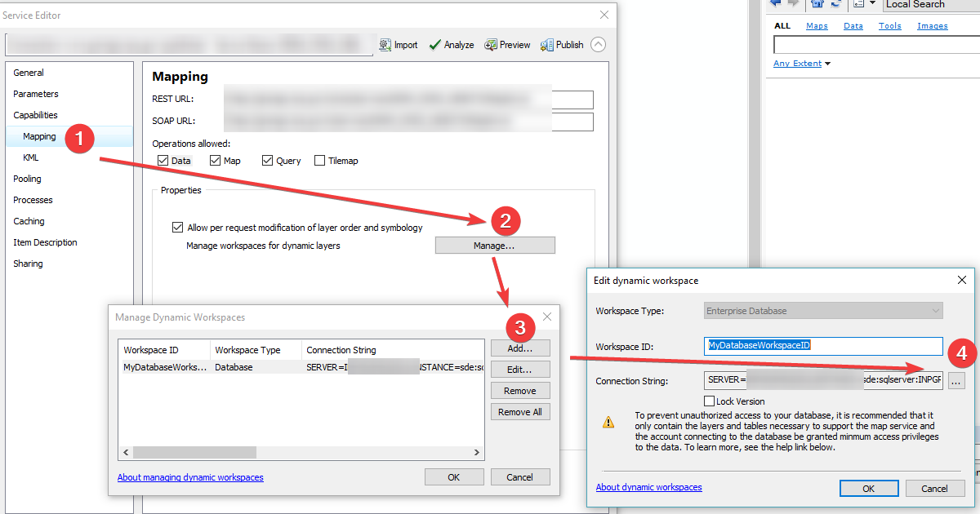Click the REST URL field
This screenshot has height=514, width=980.
[407, 100]
